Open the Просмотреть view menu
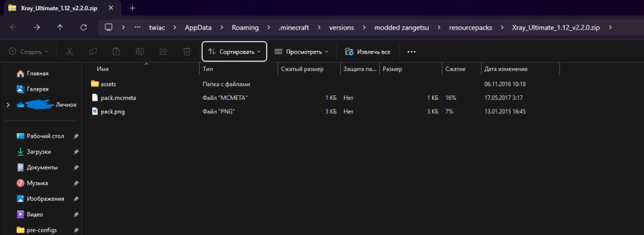This screenshot has width=644, height=235. click(x=301, y=52)
